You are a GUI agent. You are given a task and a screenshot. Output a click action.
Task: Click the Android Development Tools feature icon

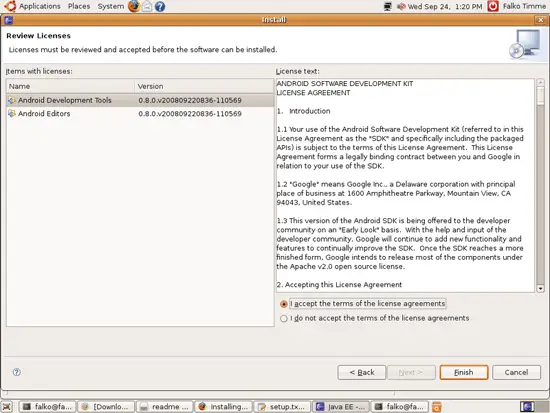click(12, 100)
